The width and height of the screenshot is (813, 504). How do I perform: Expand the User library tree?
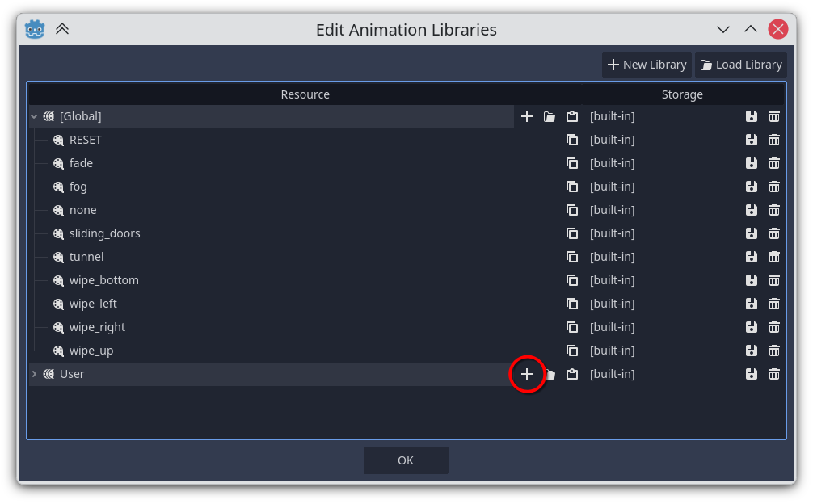pos(34,374)
